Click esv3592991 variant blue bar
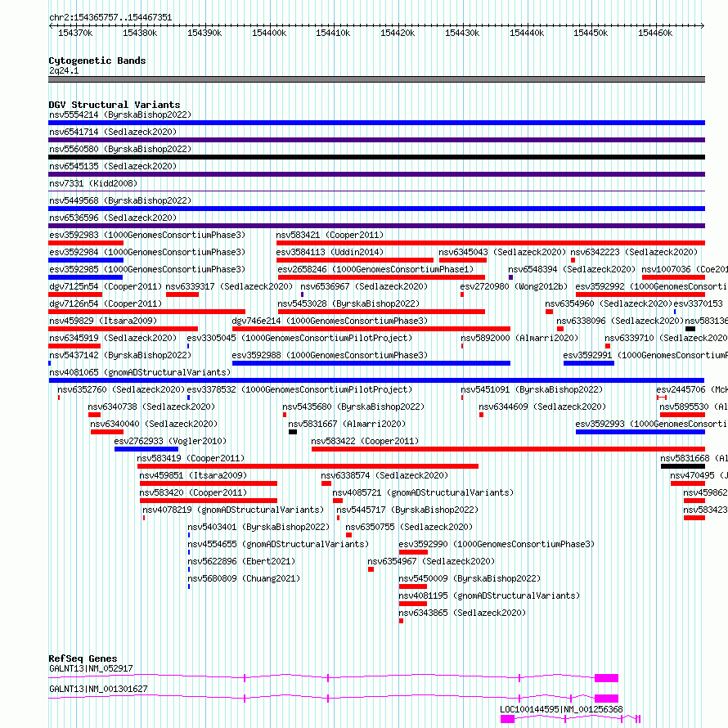 coord(589,363)
